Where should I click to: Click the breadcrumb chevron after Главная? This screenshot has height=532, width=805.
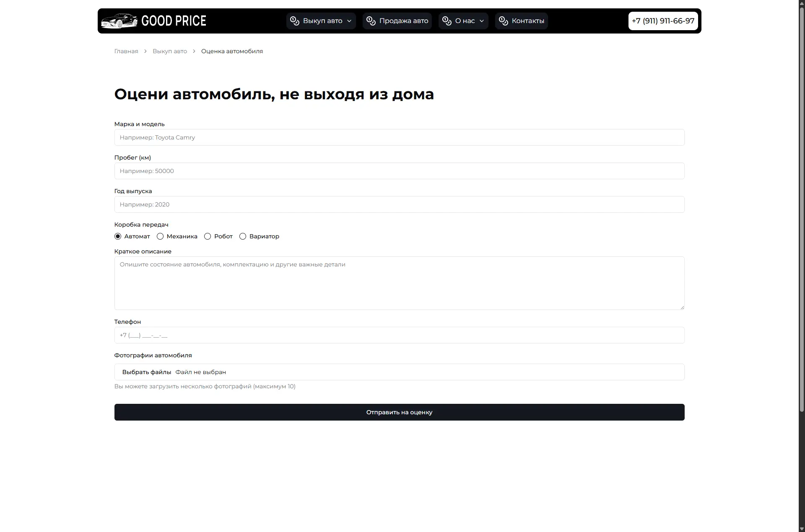click(x=145, y=51)
